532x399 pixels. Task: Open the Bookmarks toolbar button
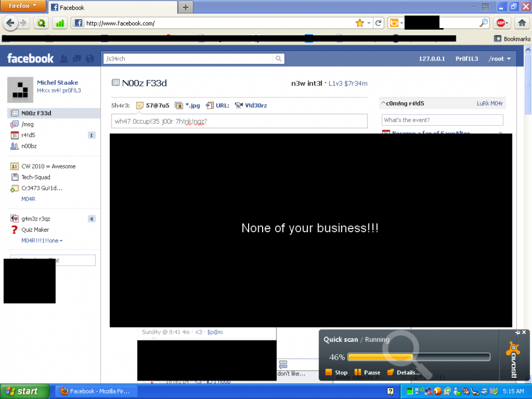tap(512, 39)
